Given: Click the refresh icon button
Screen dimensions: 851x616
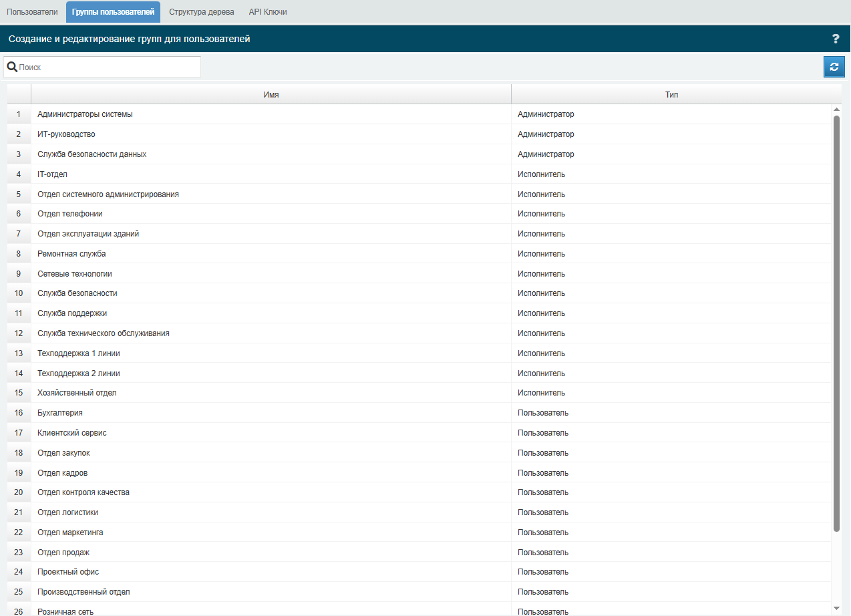Looking at the screenshot, I should (x=834, y=67).
